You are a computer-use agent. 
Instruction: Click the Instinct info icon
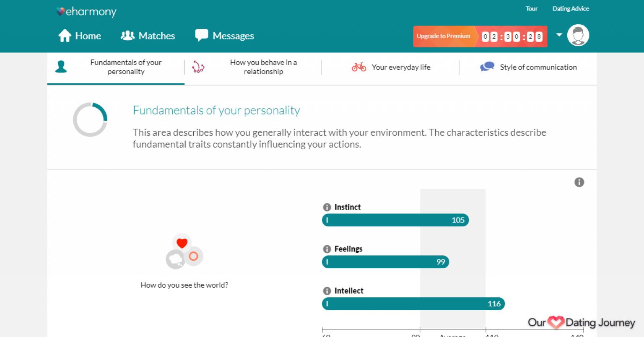coord(327,207)
